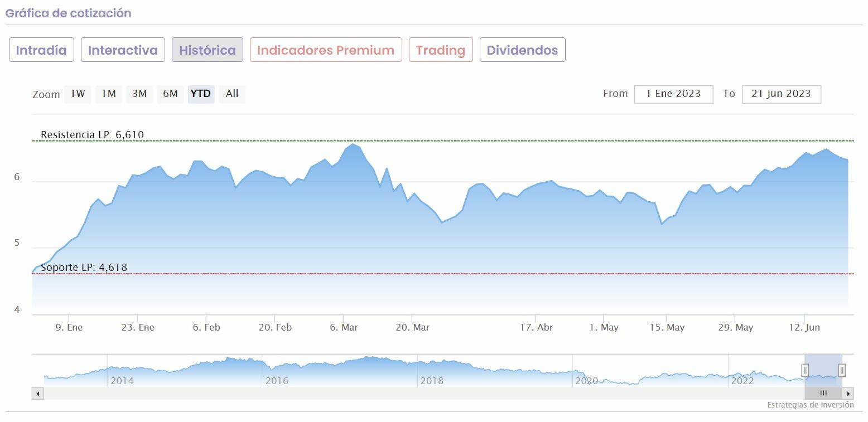Select the 6M zoom button
This screenshot has width=868, height=422.
170,94
